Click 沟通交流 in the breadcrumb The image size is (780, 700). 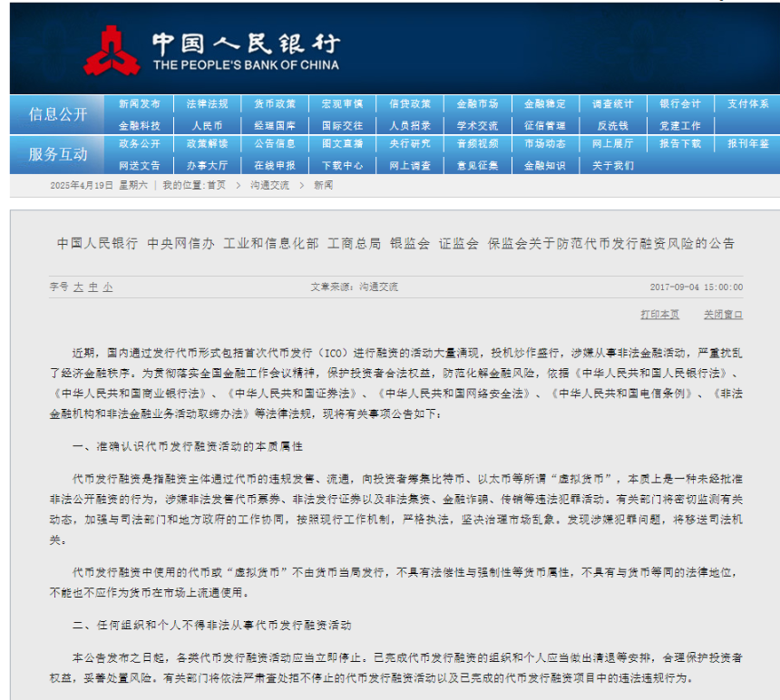point(269,186)
